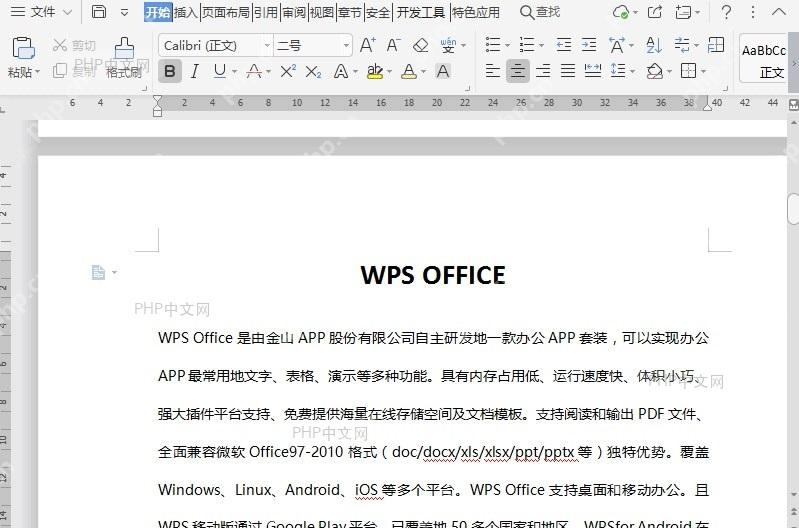Align paragraph to the right
This screenshot has width=799, height=528.
click(x=543, y=71)
